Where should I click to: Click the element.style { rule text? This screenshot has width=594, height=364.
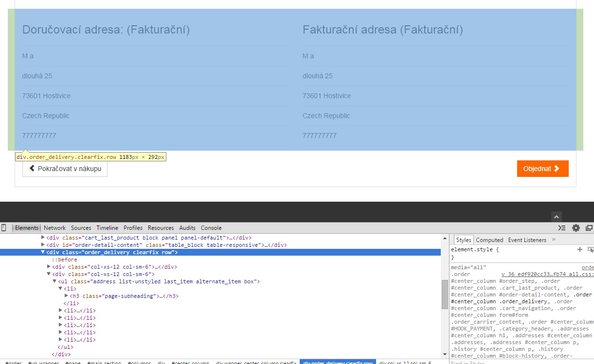[475, 249]
